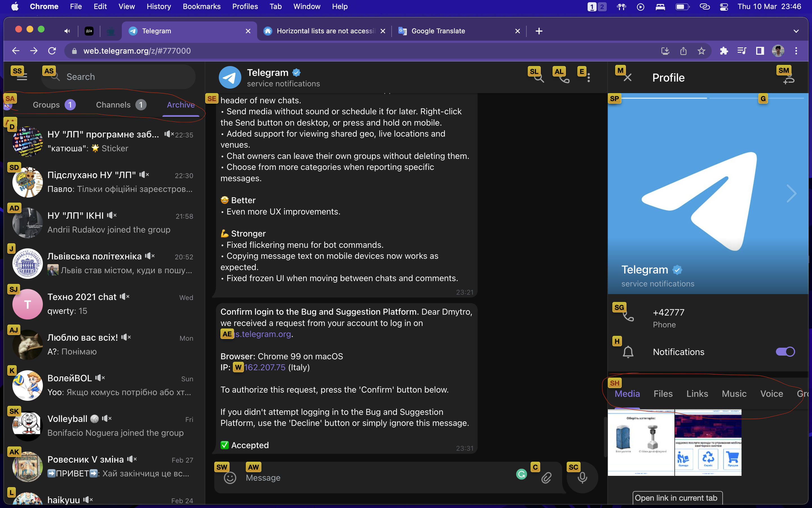Click the add contact icon in Profile
The image size is (812, 508).
(789, 79)
